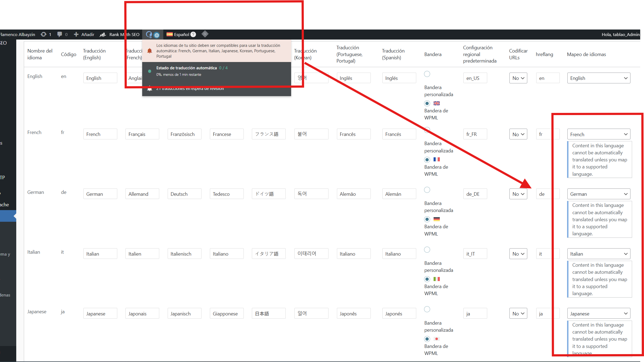Select Bandera personalizada radio for Italian

pos(427,250)
